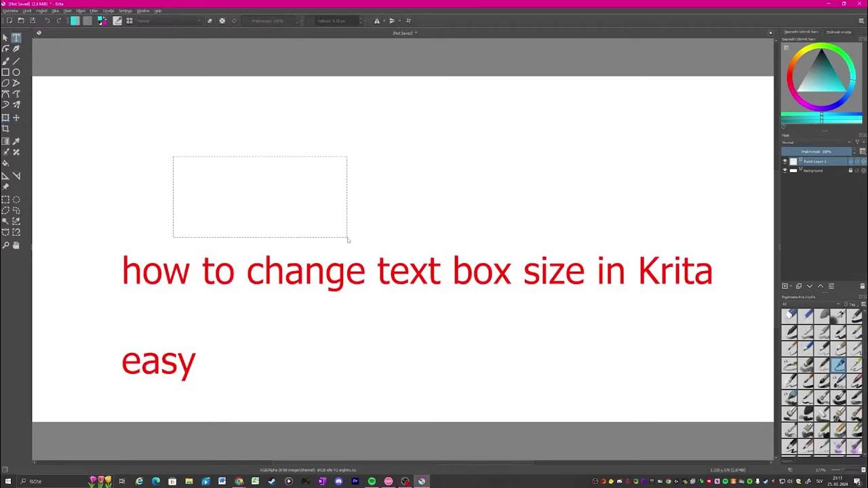Open the blending mode dropdown in toolbar
The width and height of the screenshot is (868, 488).
tap(169, 20)
